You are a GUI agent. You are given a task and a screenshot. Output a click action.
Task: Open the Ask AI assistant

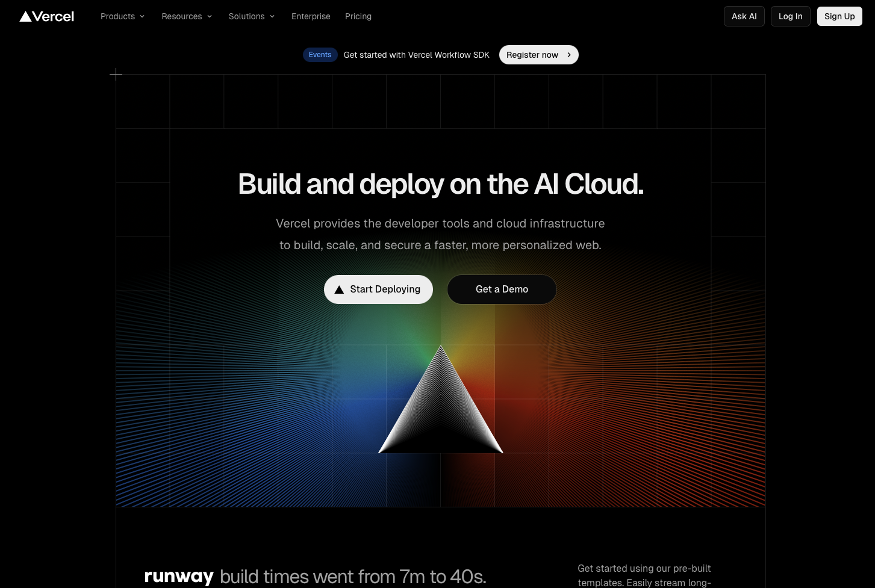pyautogui.click(x=744, y=16)
